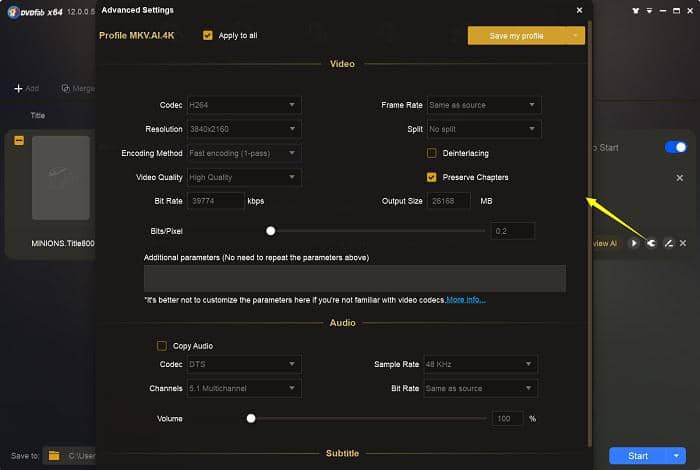The image size is (700, 470).
Task: Click the blue Start button
Action: 638,456
